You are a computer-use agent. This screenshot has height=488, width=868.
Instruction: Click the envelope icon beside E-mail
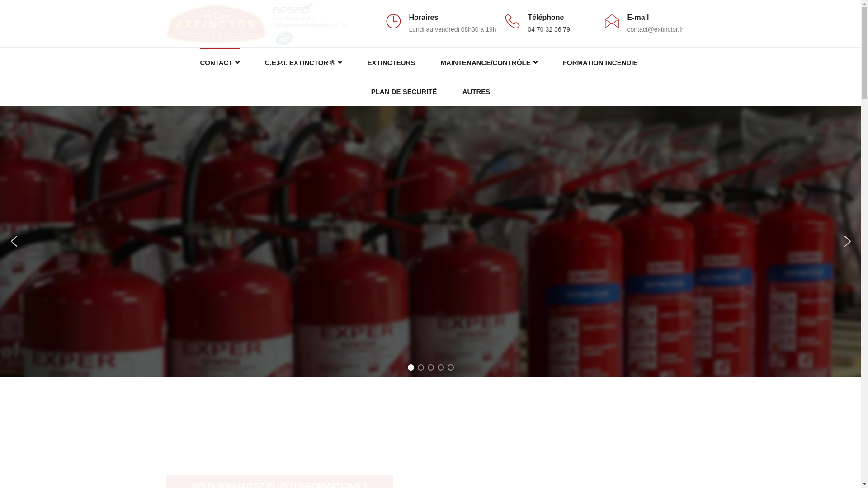coord(612,21)
